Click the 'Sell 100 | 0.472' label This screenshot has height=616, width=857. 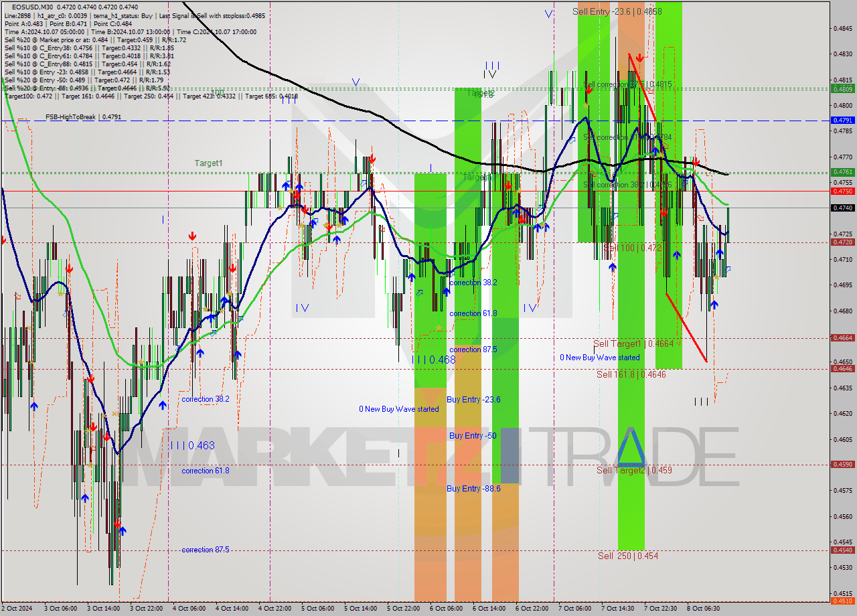633,248
